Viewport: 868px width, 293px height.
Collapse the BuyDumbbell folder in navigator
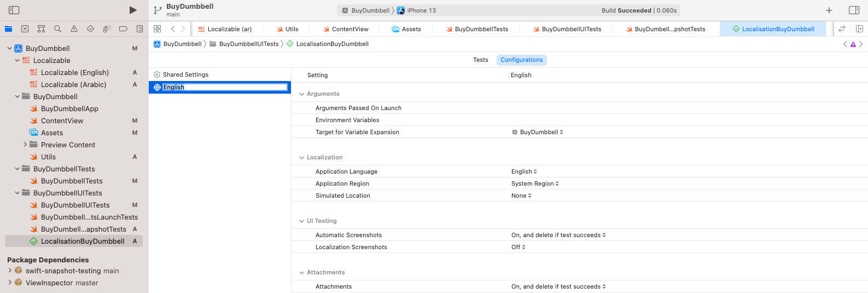coord(18,96)
